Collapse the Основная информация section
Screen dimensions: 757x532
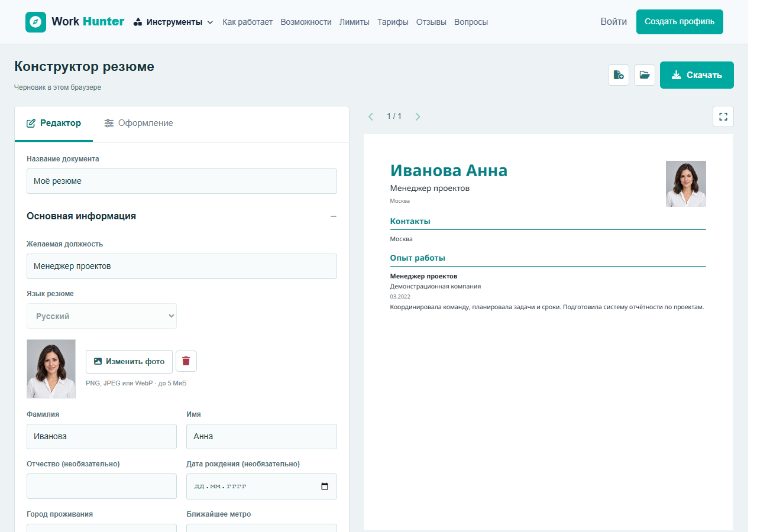click(334, 216)
